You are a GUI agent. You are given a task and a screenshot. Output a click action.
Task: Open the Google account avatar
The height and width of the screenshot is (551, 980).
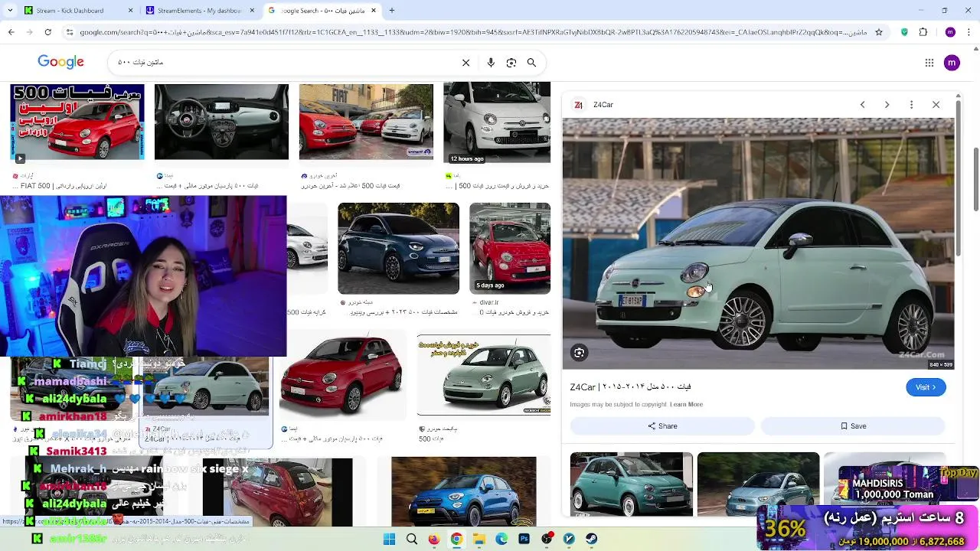952,63
